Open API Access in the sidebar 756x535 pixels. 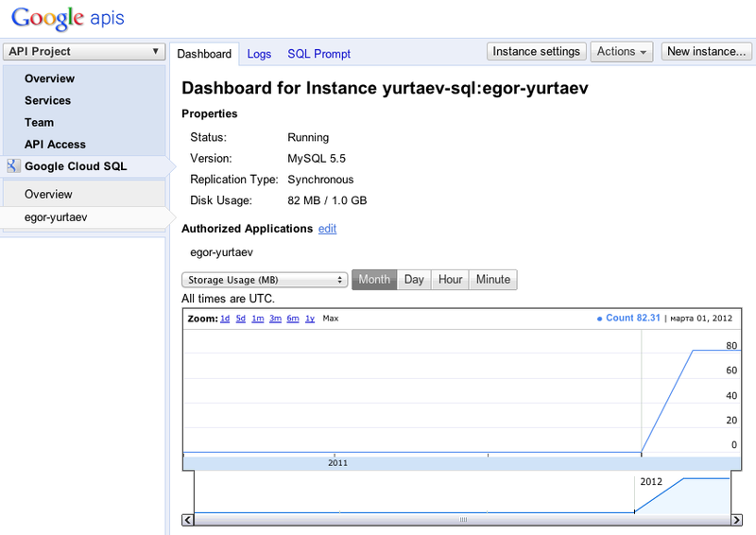55,145
